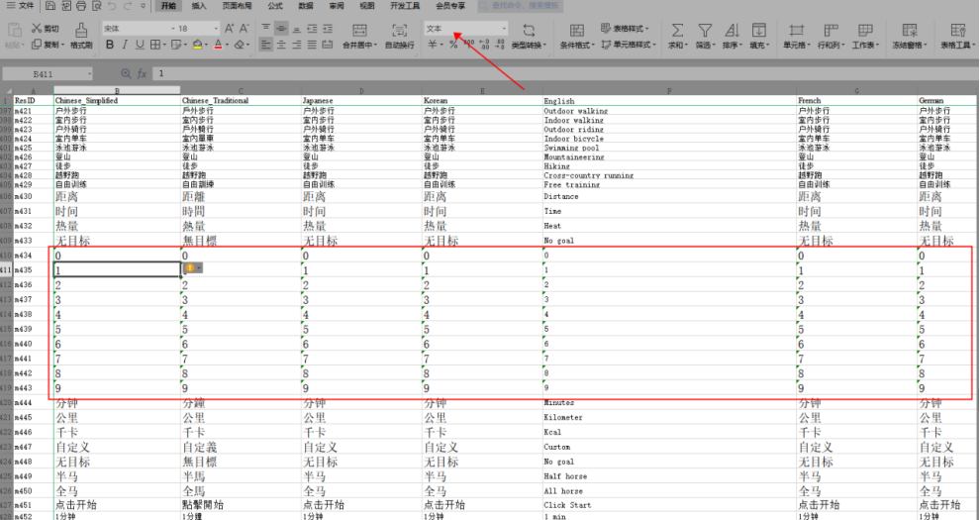Click the Rows and Columns (行和列) button
980x520 pixels.
[830, 37]
